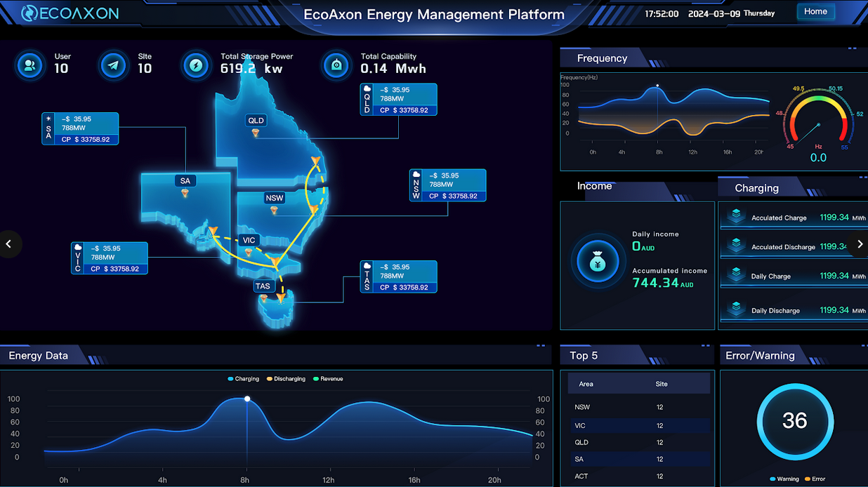Click the cloud weather icon on VIC card
Viewport: 868px width, 487px height.
pyautogui.click(x=78, y=248)
